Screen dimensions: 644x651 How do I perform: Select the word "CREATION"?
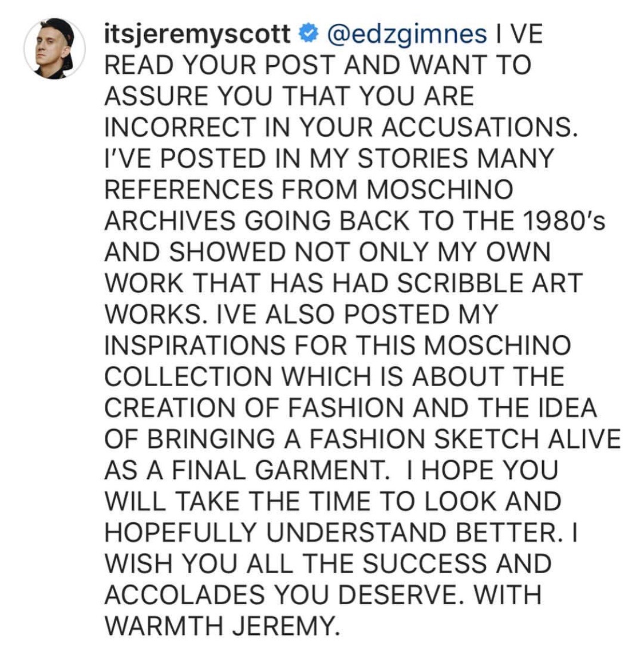[170, 408]
